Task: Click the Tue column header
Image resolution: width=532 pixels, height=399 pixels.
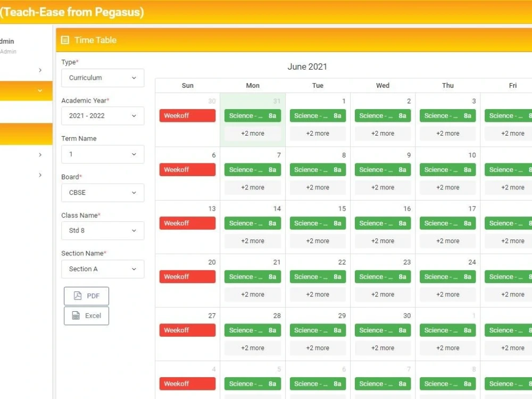Action: click(x=318, y=86)
